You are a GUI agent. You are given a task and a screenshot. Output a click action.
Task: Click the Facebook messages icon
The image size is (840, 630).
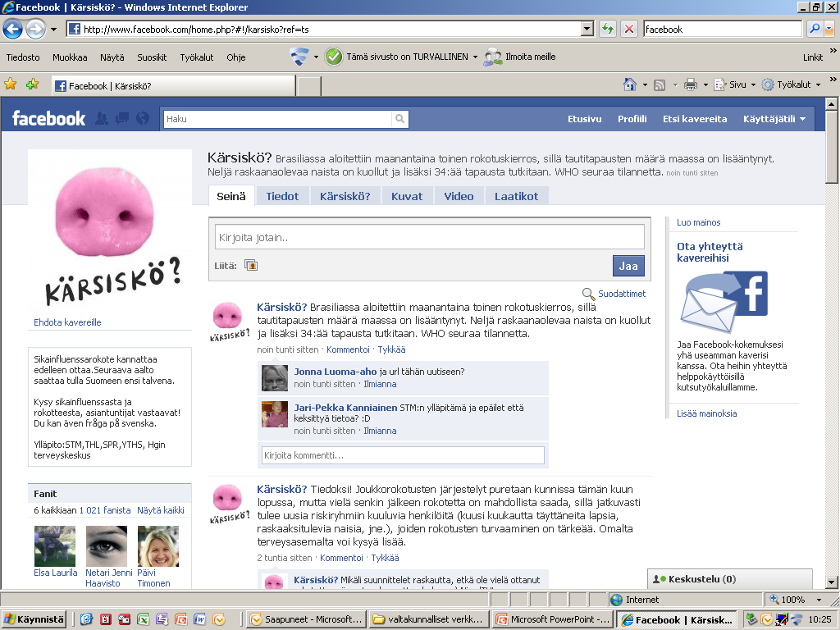point(122,118)
